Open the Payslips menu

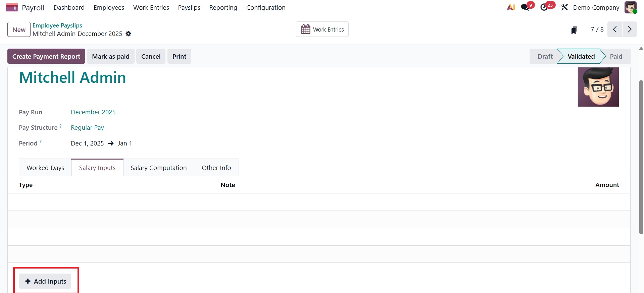[x=189, y=7]
